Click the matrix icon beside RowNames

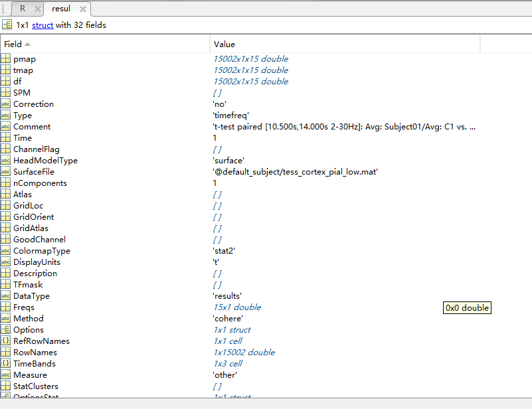6,353
